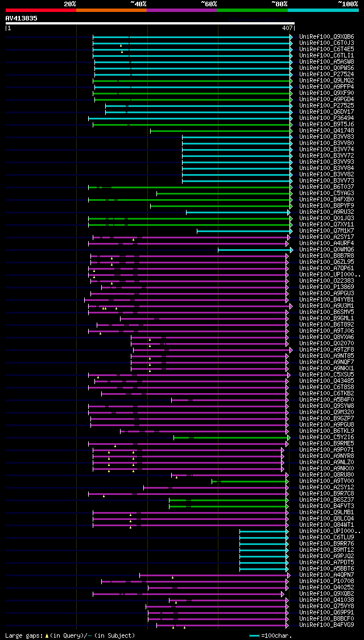Click the red 20% identity legend segment

click(41, 10)
